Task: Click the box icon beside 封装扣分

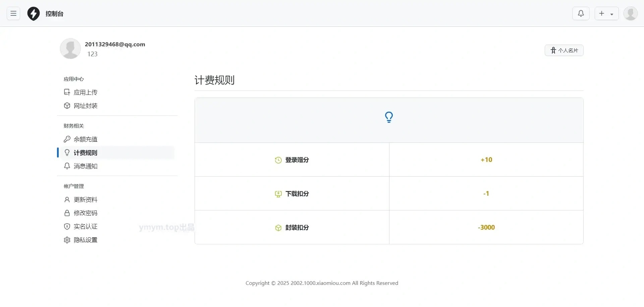Action: [278, 228]
